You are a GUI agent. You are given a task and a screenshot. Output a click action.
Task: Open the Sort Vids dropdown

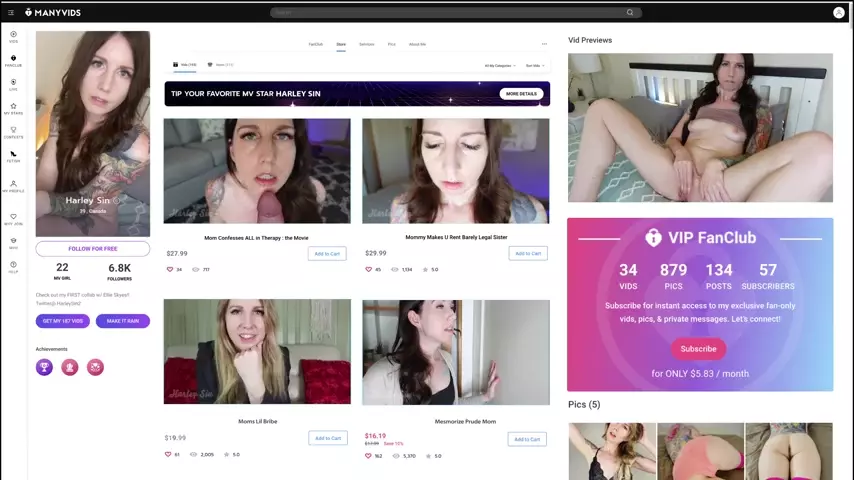(534, 65)
